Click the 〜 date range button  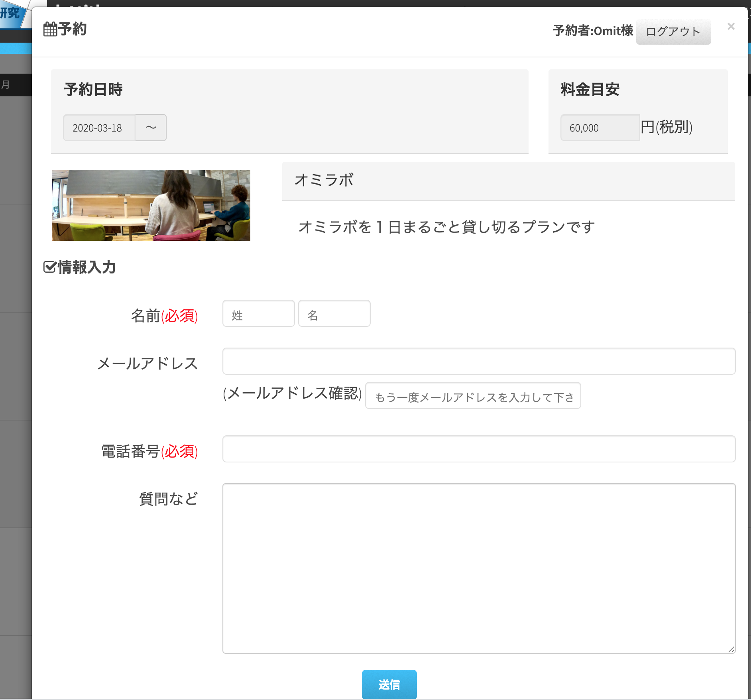pyautogui.click(x=151, y=128)
